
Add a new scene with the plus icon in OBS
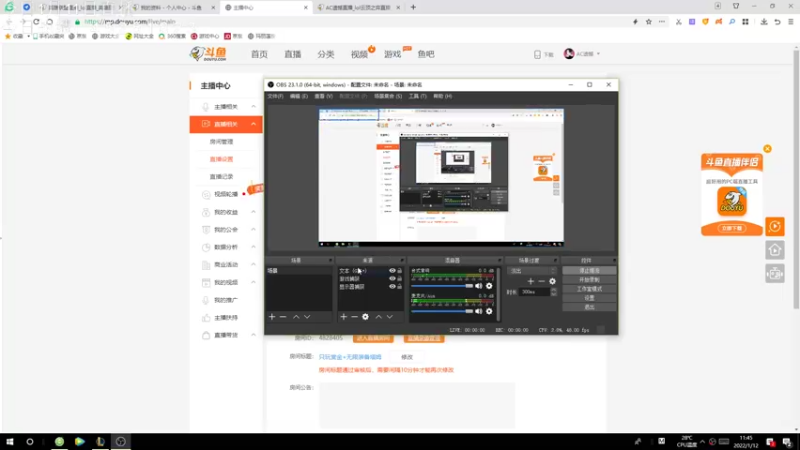(x=272, y=317)
